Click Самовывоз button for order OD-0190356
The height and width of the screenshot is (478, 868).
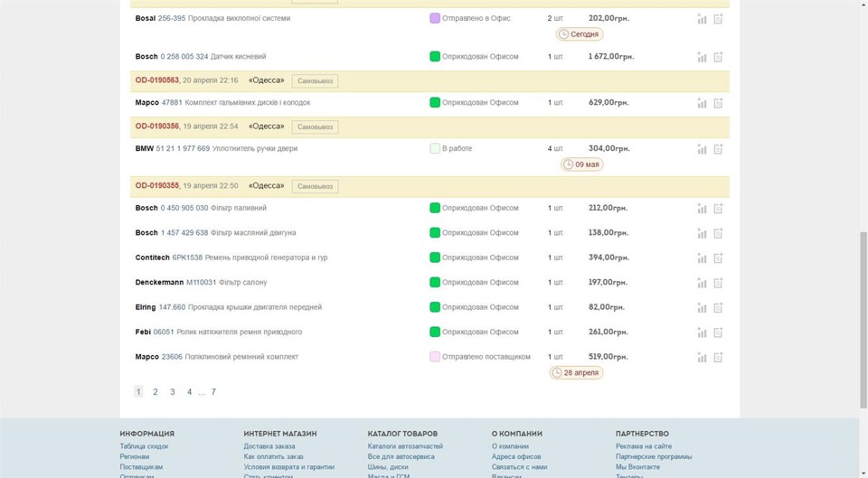tap(315, 127)
